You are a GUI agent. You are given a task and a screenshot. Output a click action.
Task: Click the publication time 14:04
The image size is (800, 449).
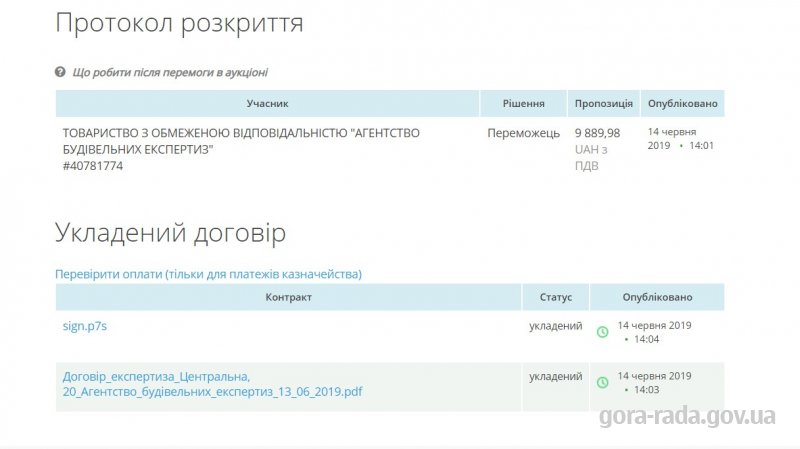pos(646,339)
